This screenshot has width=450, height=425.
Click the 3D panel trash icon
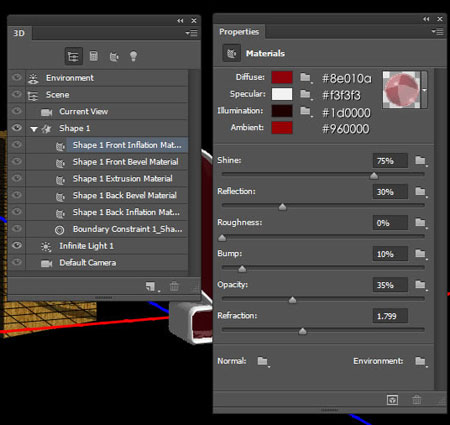[174, 286]
